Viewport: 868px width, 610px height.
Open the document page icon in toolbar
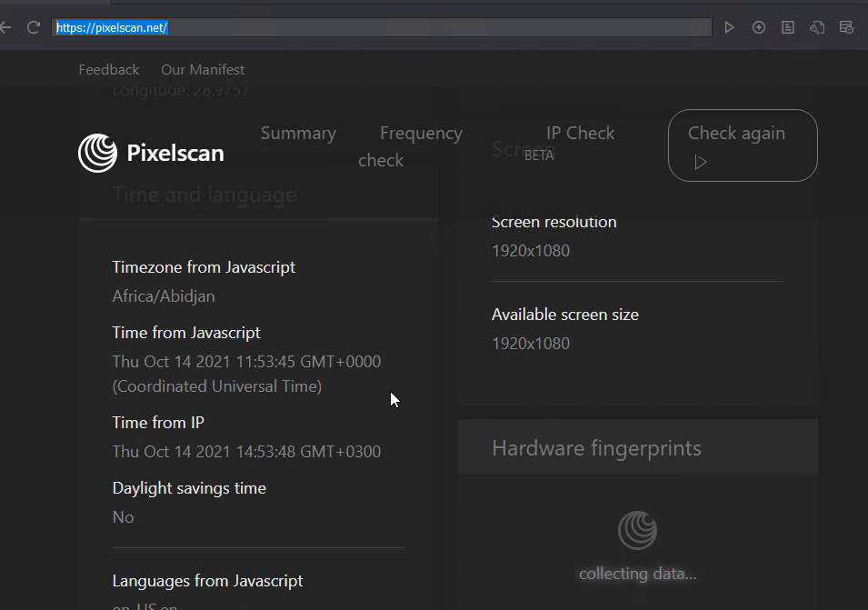[x=788, y=27]
